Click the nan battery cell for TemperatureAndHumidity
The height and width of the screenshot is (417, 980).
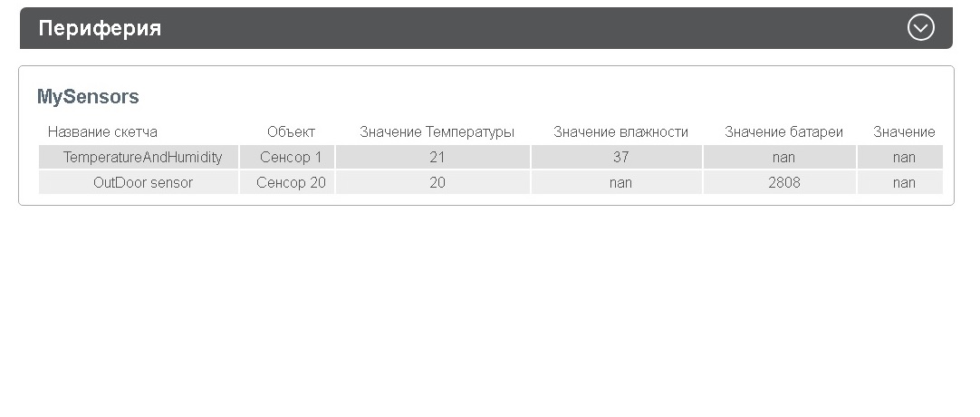783,158
